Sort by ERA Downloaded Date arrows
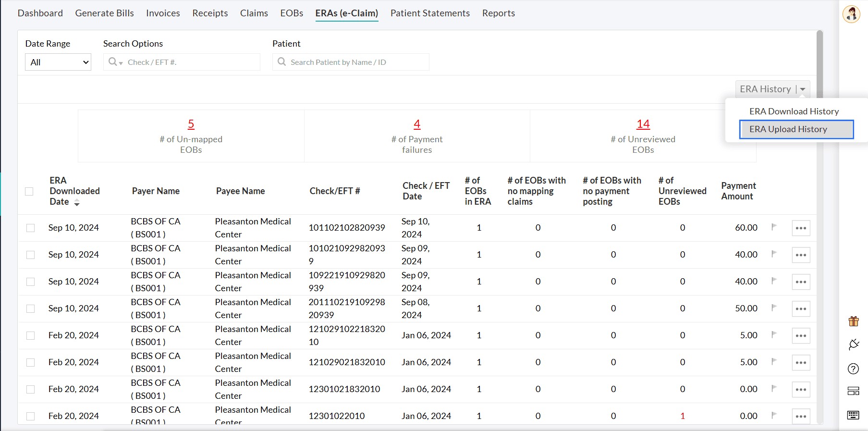868x431 pixels. click(77, 203)
